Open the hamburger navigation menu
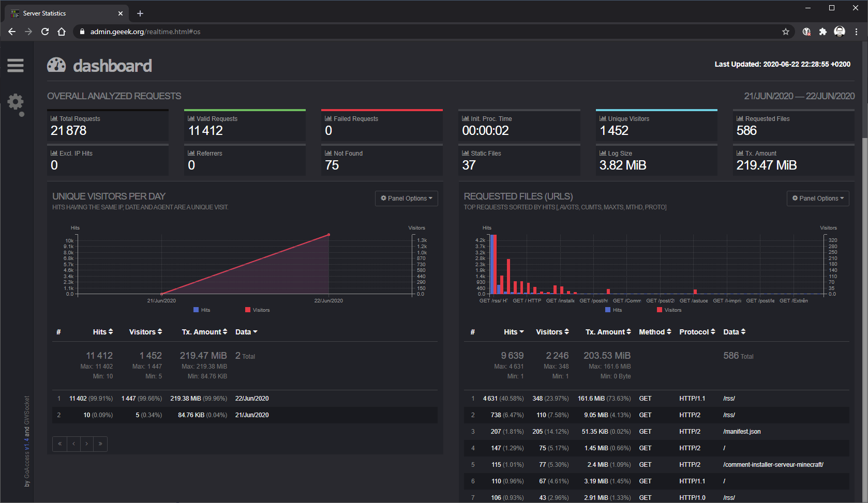868x503 pixels. [16, 65]
